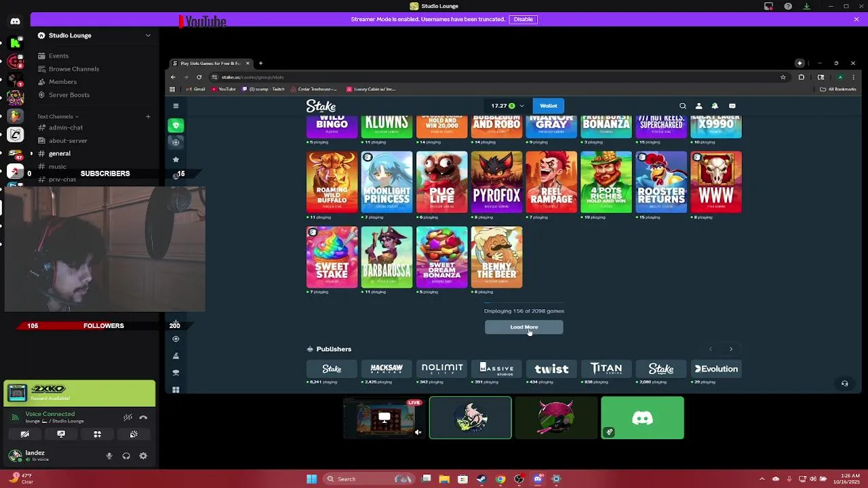Select Massive Studios publisher
Image resolution: width=868 pixels, height=488 pixels.
(x=496, y=369)
